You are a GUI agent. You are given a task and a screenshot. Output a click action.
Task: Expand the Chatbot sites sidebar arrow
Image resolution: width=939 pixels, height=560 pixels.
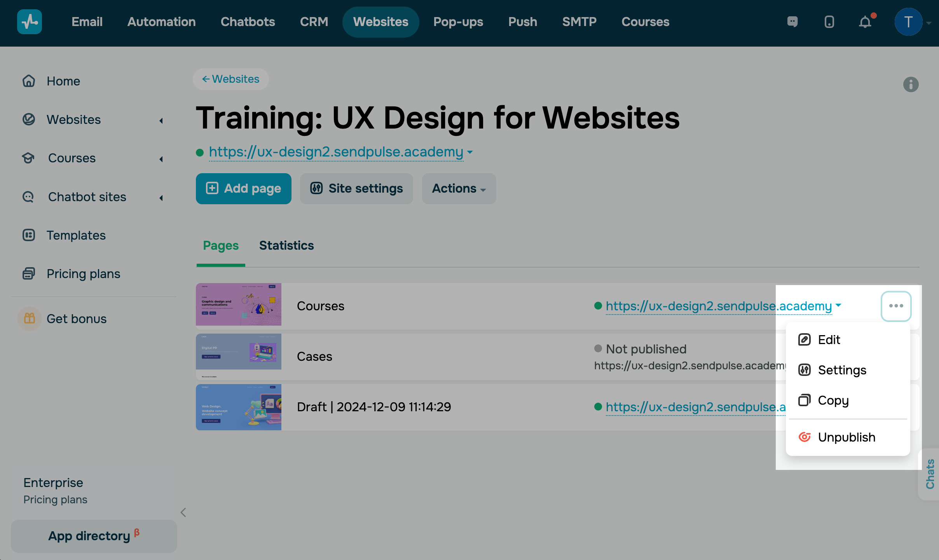tap(161, 198)
